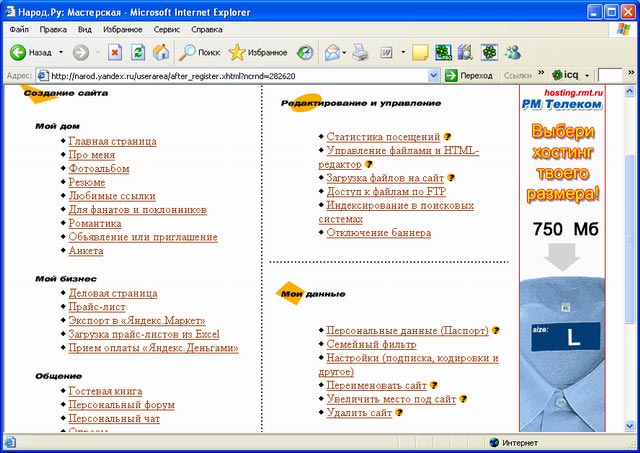Click the Forward arrow button

[x=81, y=53]
